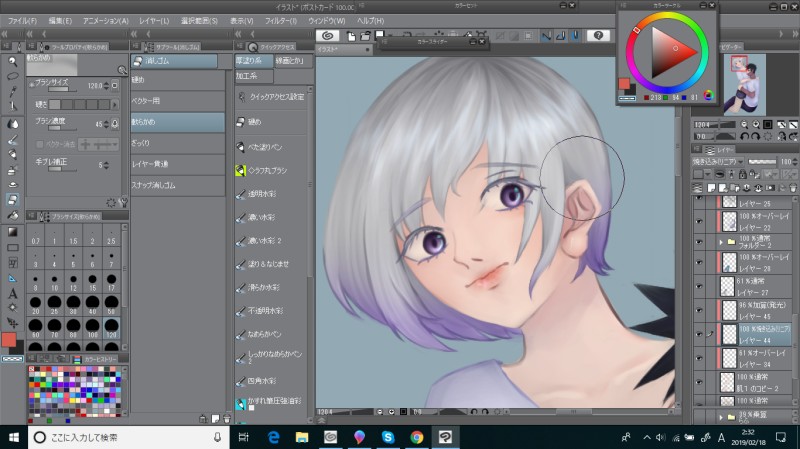Toggle the ベクター消去 checkbox
The image size is (800, 449).
point(38,146)
